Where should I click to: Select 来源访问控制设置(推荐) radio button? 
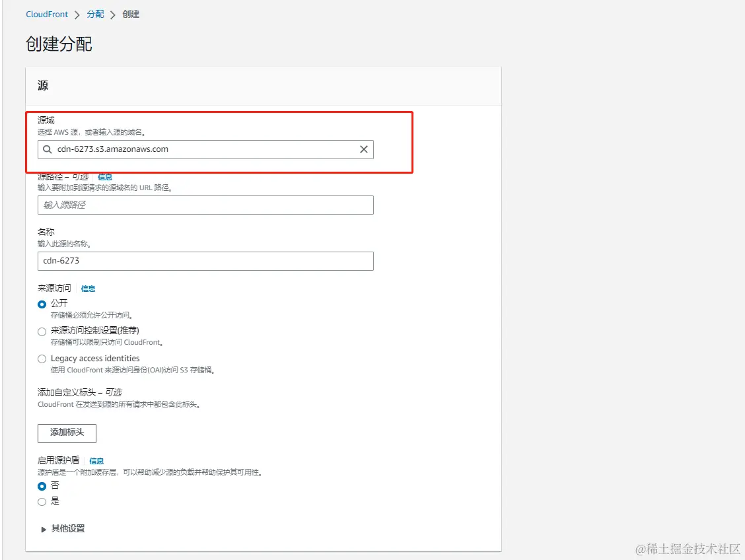coord(42,332)
